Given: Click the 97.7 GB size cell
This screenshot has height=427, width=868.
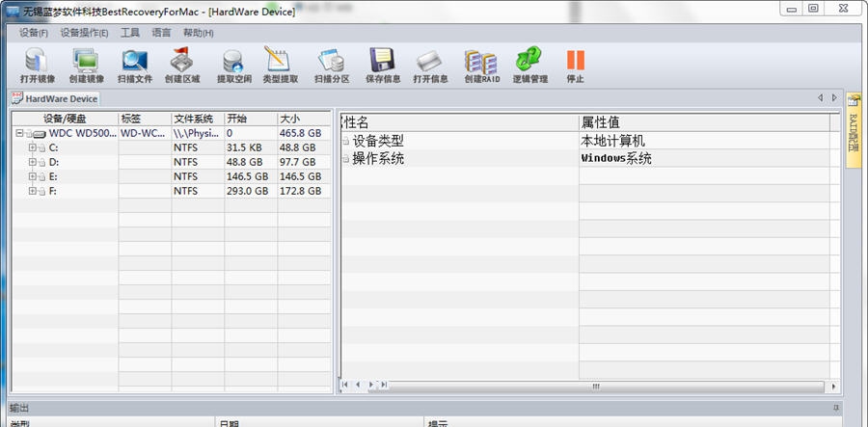Looking at the screenshot, I should [304, 162].
